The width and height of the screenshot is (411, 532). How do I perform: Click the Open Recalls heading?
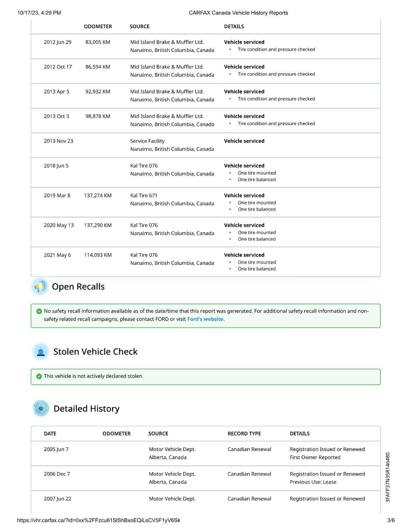(78, 287)
